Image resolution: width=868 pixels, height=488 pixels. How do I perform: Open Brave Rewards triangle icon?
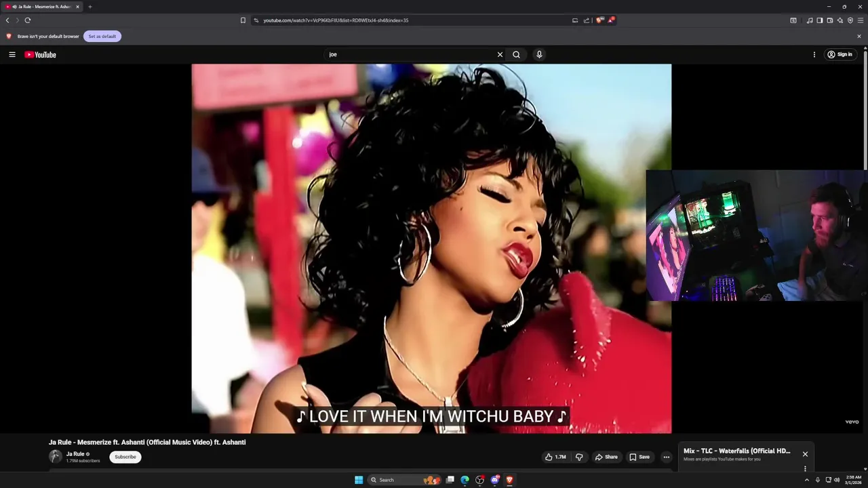point(610,20)
